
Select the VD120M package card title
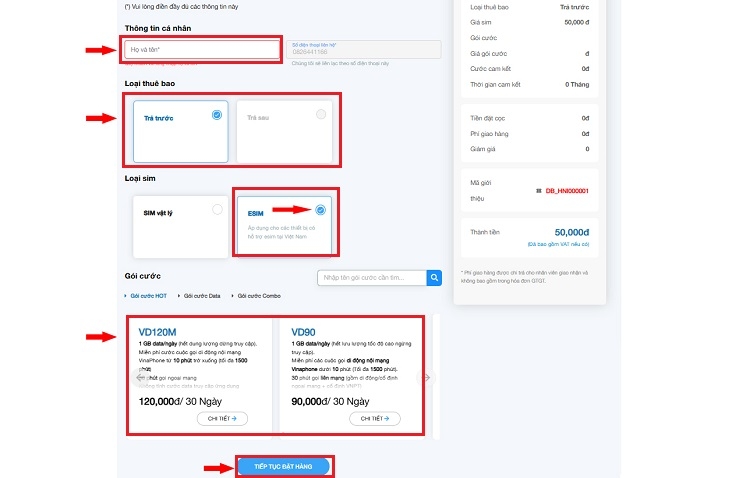click(x=158, y=330)
